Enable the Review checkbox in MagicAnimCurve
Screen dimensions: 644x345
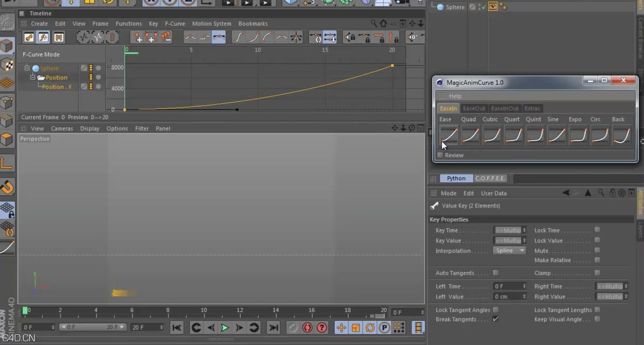pos(440,155)
